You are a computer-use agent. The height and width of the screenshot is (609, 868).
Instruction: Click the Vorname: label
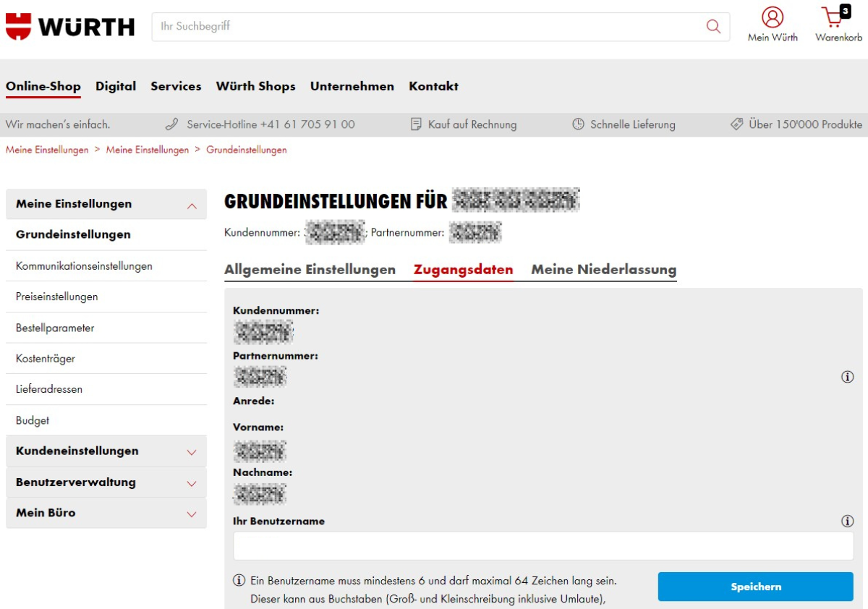click(258, 427)
